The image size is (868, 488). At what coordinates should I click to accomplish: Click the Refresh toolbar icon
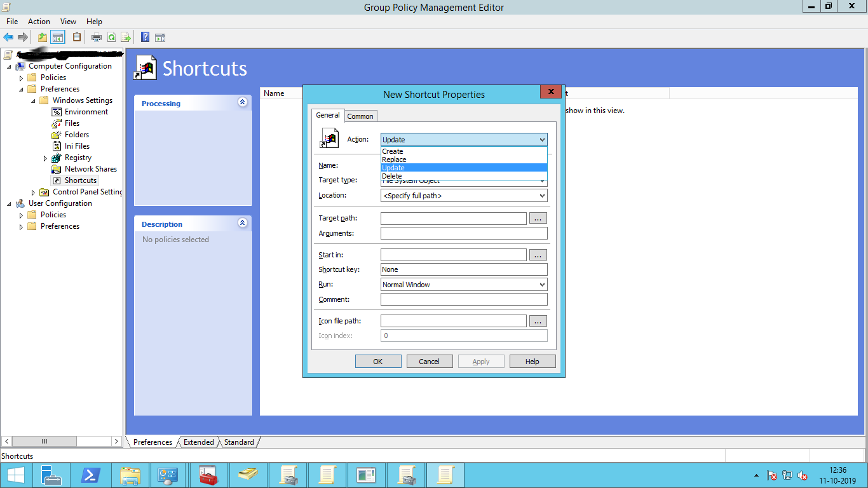[x=111, y=37]
